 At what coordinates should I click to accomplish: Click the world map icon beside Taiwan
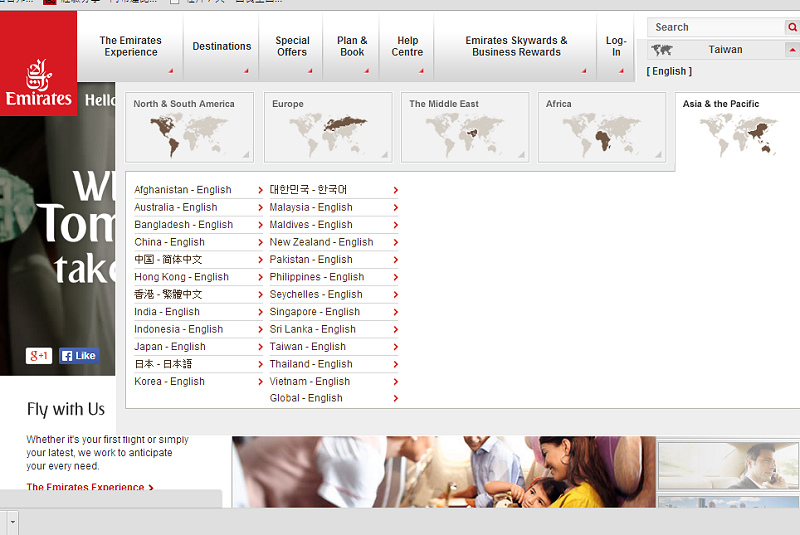662,50
